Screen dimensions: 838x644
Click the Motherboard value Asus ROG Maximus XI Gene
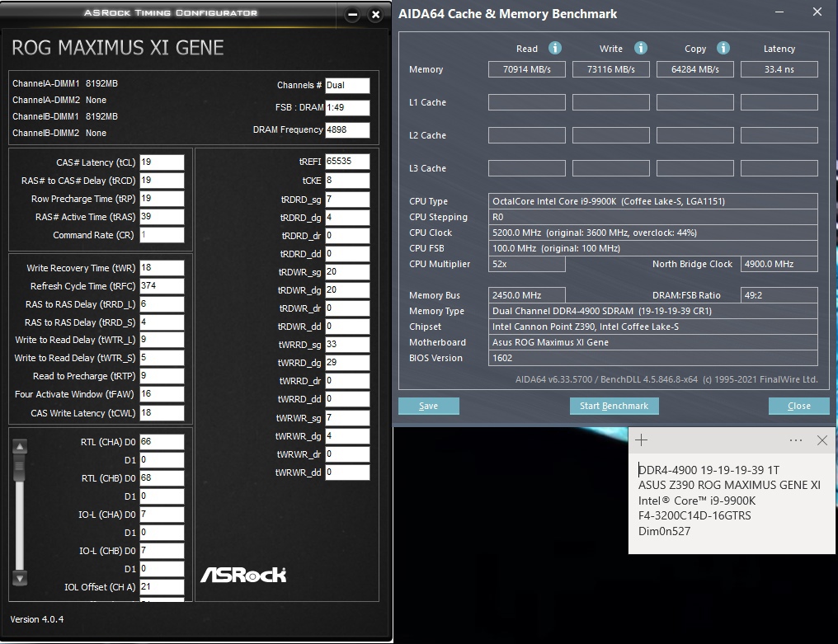click(653, 342)
